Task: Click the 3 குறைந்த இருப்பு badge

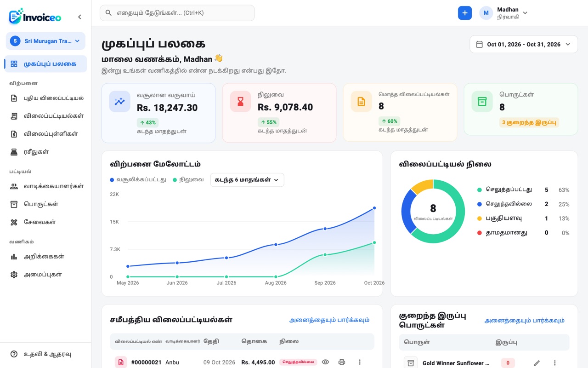Action: pos(529,122)
